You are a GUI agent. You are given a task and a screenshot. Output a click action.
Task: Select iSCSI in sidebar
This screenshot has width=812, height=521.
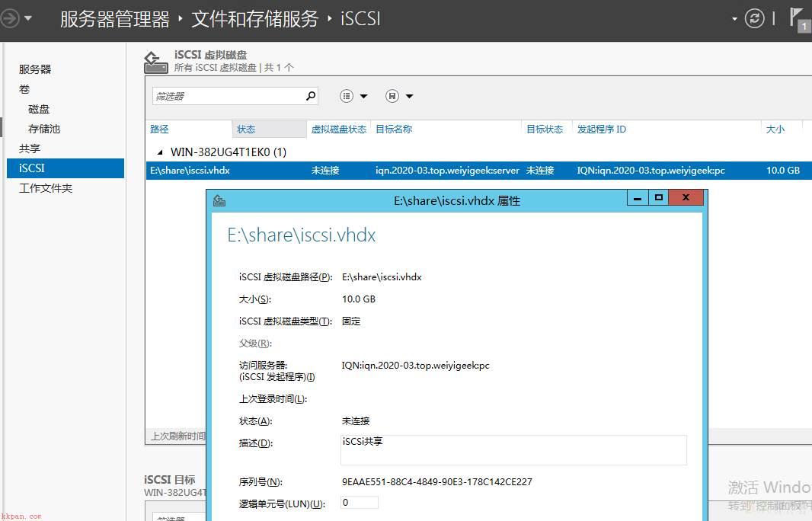(66, 168)
